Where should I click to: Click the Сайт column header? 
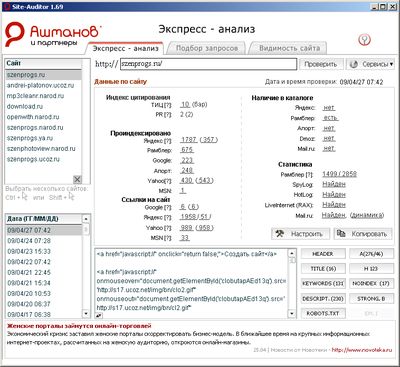pos(43,63)
